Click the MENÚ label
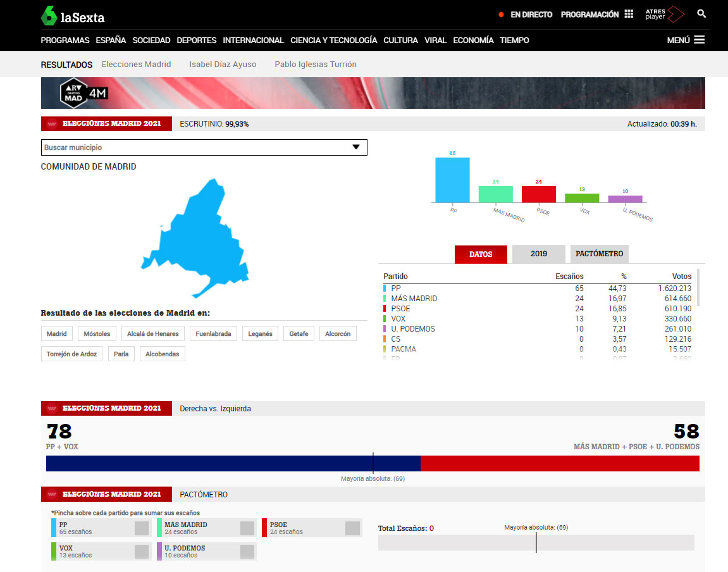This screenshot has height=572, width=728. point(678,40)
